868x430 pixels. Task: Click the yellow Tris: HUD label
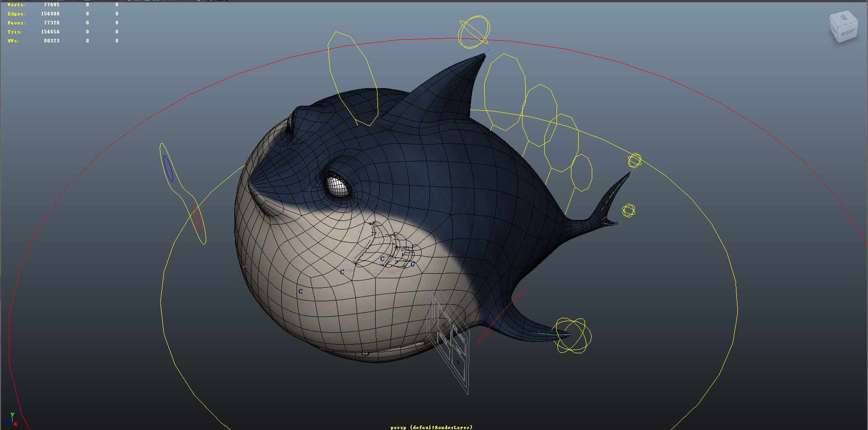pyautogui.click(x=15, y=32)
